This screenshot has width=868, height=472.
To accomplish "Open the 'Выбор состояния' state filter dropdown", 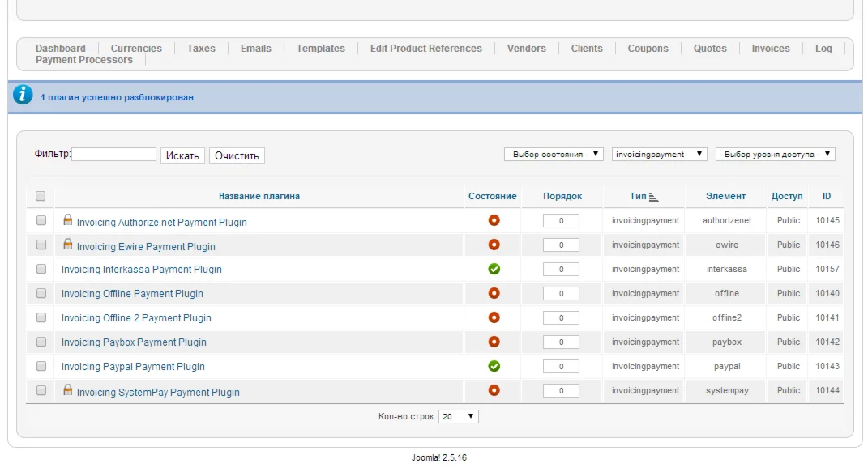I will coord(554,154).
